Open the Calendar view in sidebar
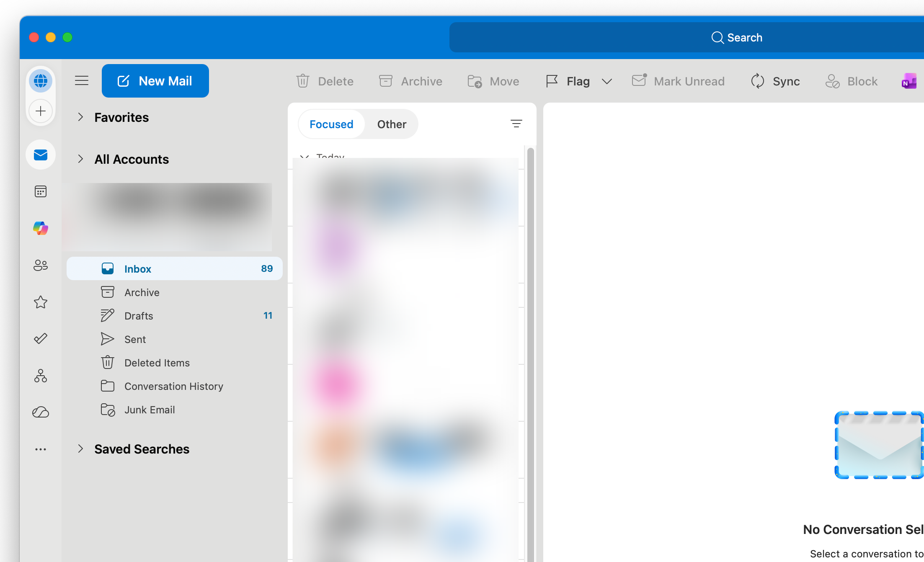 [41, 192]
